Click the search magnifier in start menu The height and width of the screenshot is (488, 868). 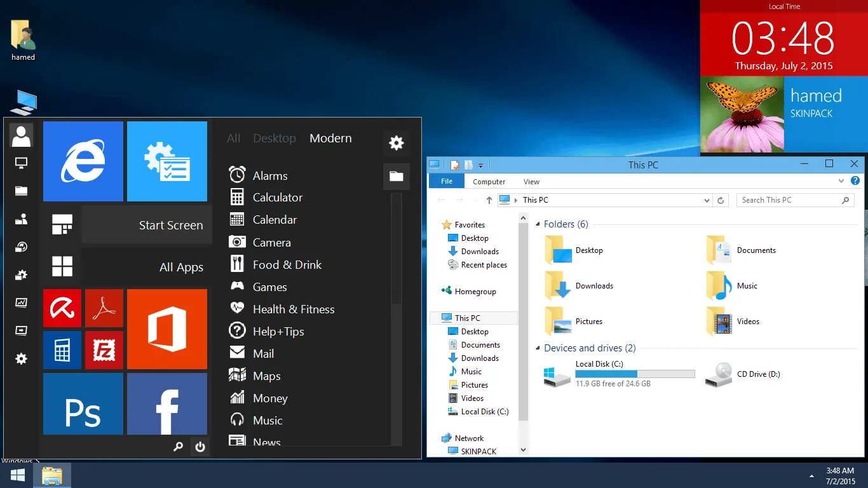coord(179,447)
